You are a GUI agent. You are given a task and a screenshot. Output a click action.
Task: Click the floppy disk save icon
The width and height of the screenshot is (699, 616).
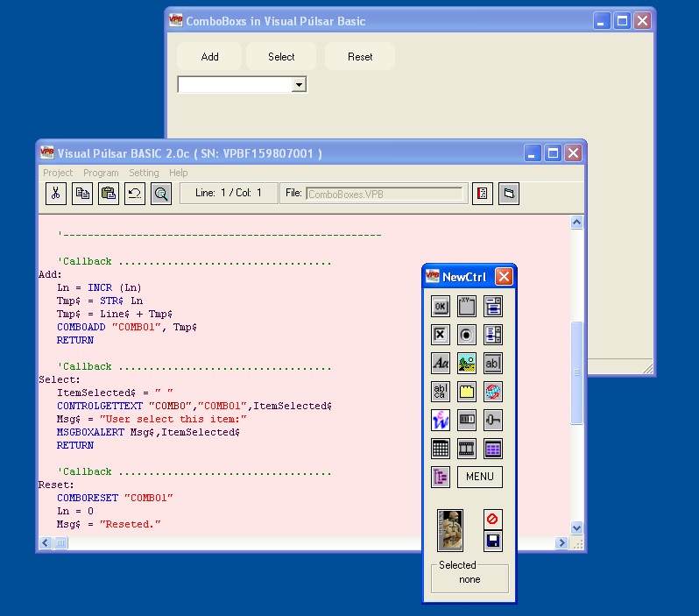[492, 541]
